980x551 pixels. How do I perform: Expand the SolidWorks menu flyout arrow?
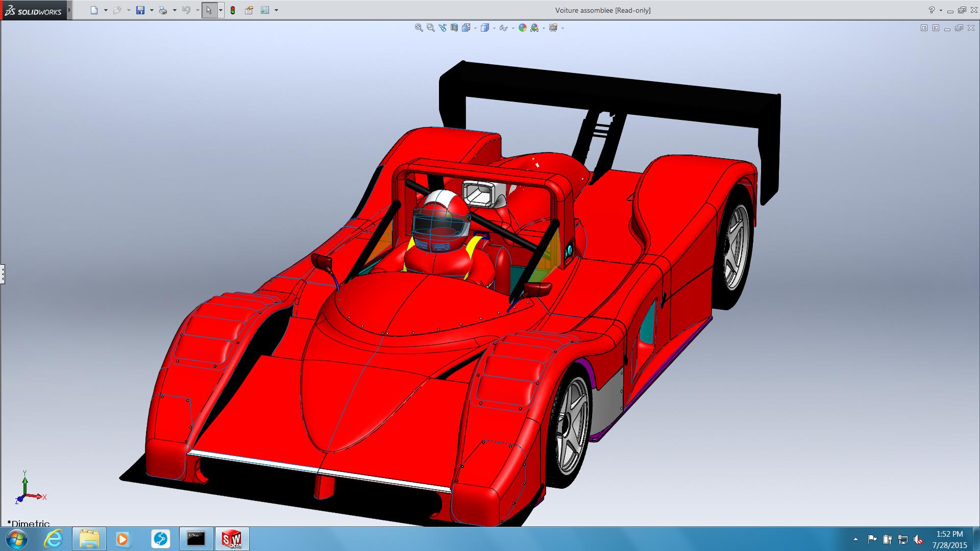pos(69,10)
